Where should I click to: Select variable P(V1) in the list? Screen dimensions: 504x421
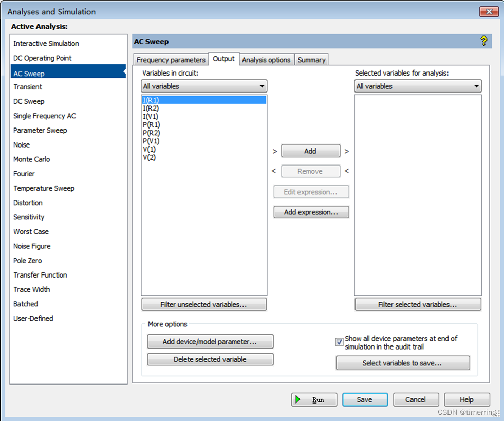click(151, 141)
